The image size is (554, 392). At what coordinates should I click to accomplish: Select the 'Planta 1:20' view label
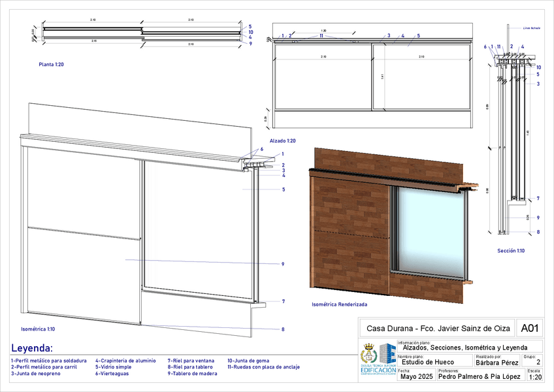(x=51, y=65)
